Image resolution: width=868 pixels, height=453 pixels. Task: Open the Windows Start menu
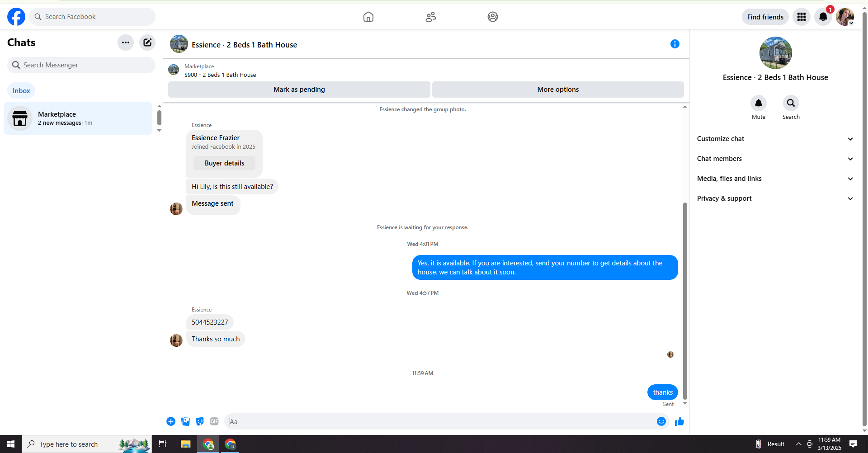point(11,444)
